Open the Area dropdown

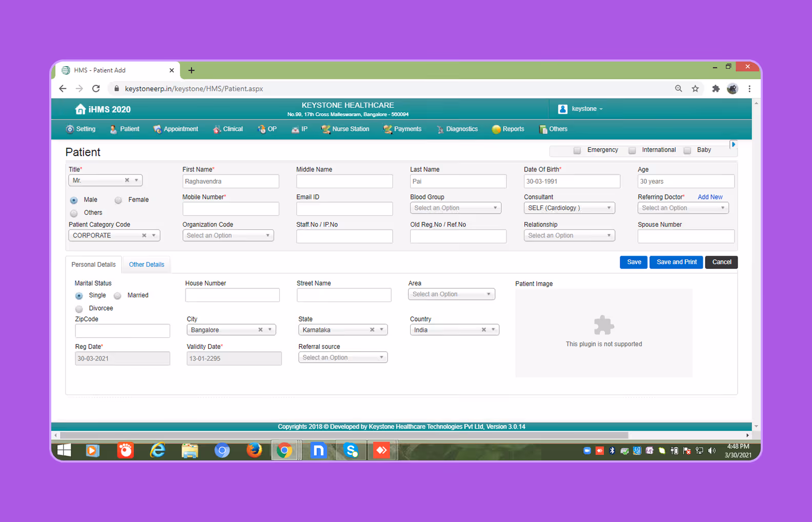pos(452,294)
